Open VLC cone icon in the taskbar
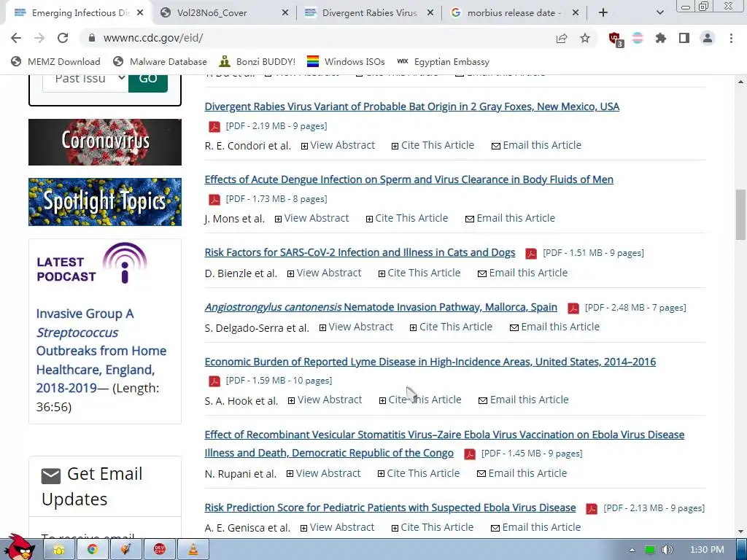The width and height of the screenshot is (747, 560). coord(193,550)
